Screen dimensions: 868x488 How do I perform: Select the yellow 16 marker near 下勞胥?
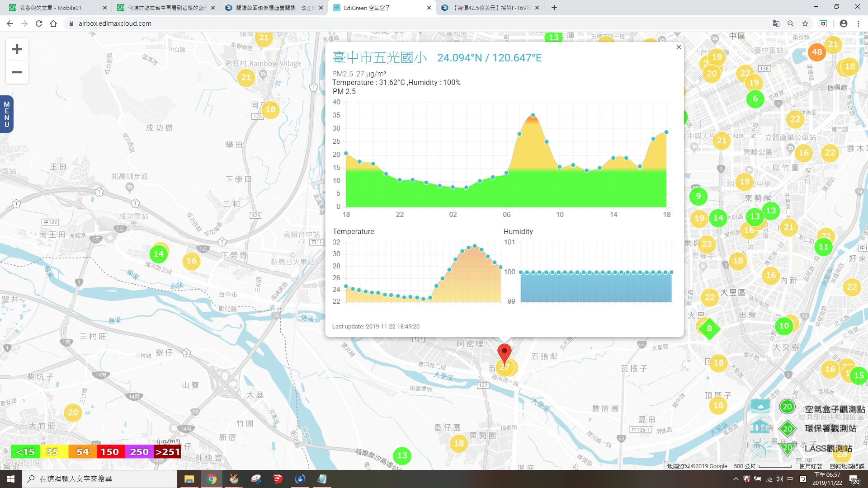click(x=191, y=261)
